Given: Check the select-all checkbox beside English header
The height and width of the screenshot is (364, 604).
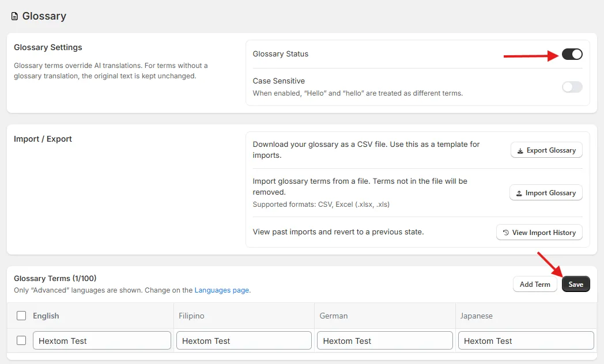Looking at the screenshot, I should [21, 316].
